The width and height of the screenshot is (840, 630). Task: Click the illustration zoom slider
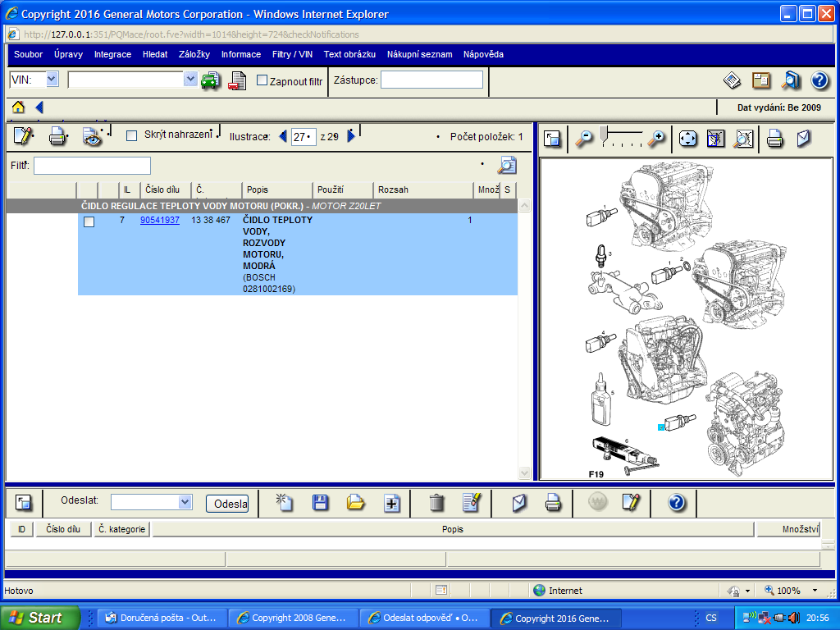click(x=605, y=134)
